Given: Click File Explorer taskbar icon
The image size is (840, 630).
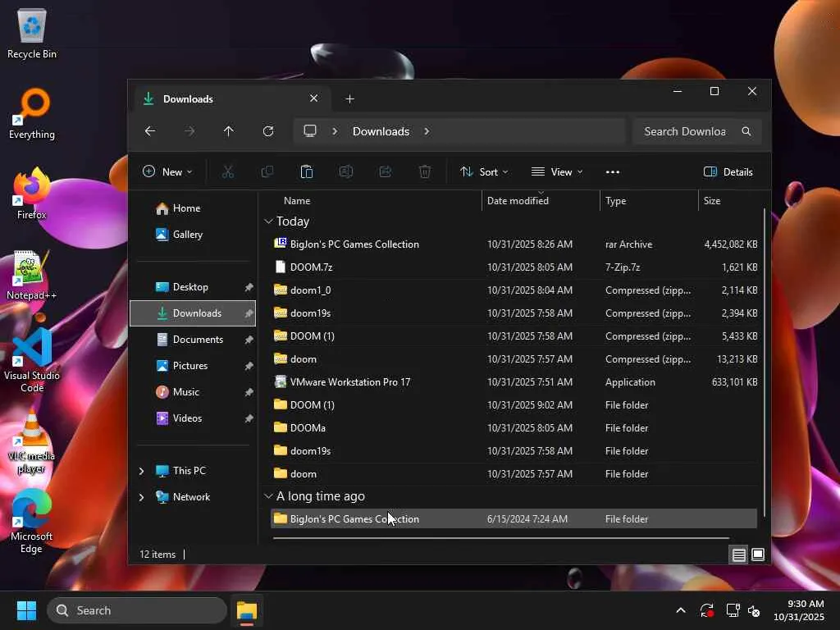Looking at the screenshot, I should click(247, 610).
